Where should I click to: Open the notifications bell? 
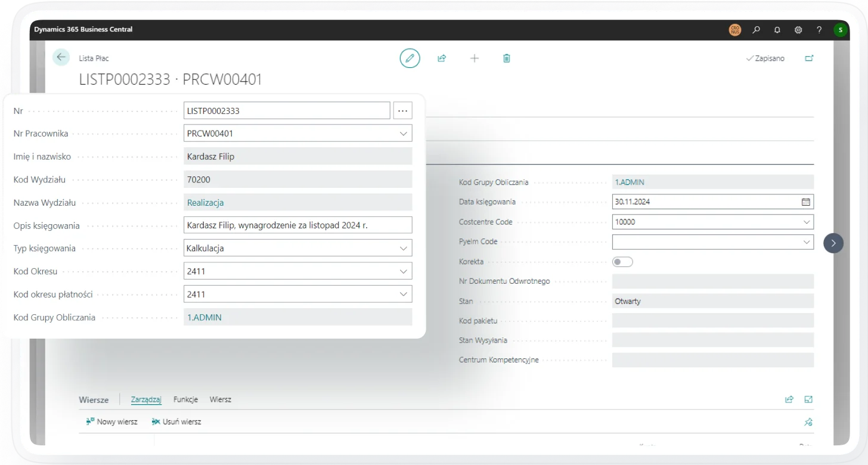[777, 30]
